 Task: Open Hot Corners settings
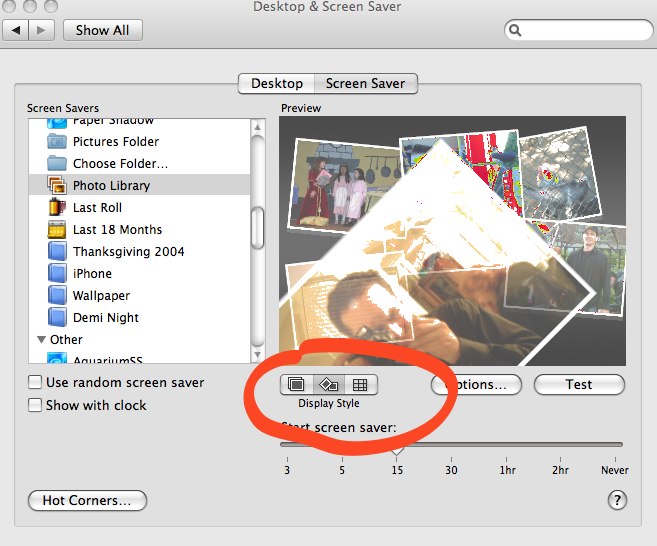(87, 501)
